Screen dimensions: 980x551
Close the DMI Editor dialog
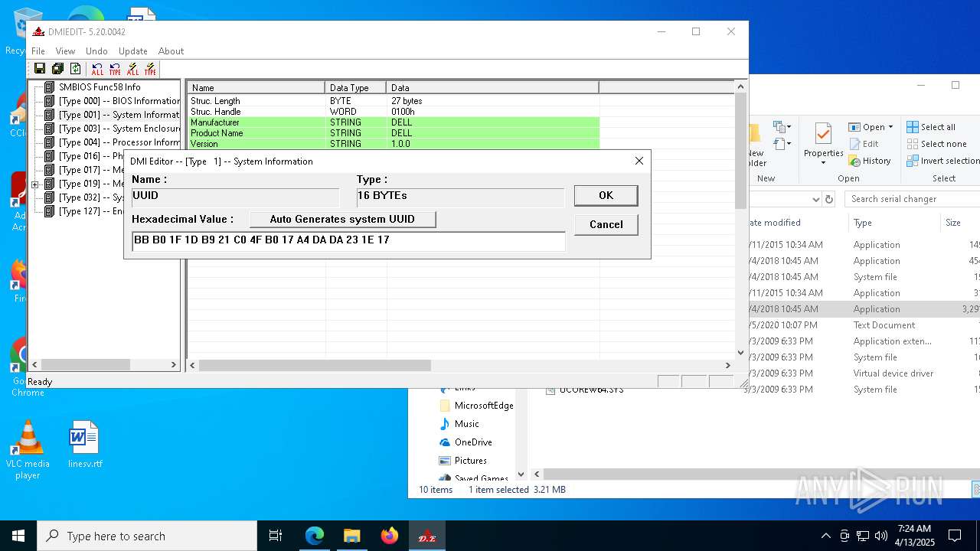[x=639, y=161]
